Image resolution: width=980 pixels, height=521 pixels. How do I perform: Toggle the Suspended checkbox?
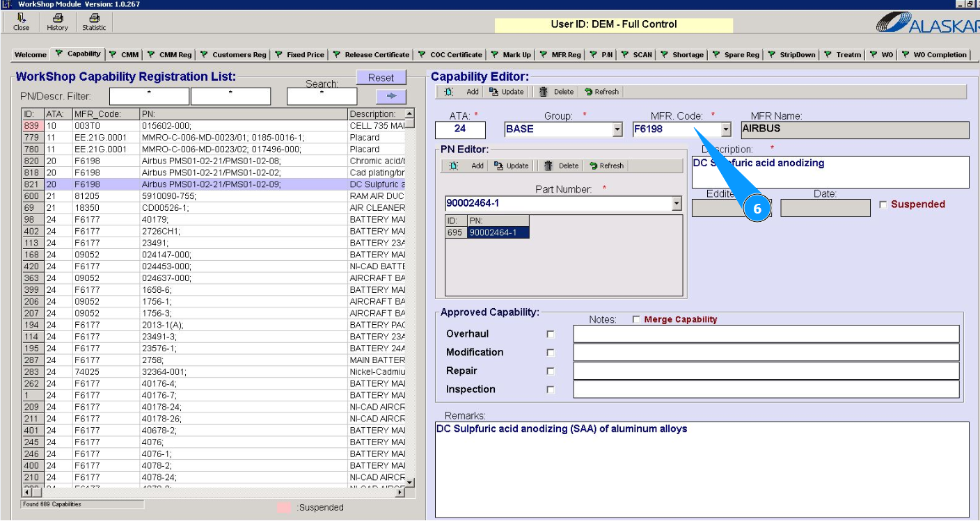(883, 205)
